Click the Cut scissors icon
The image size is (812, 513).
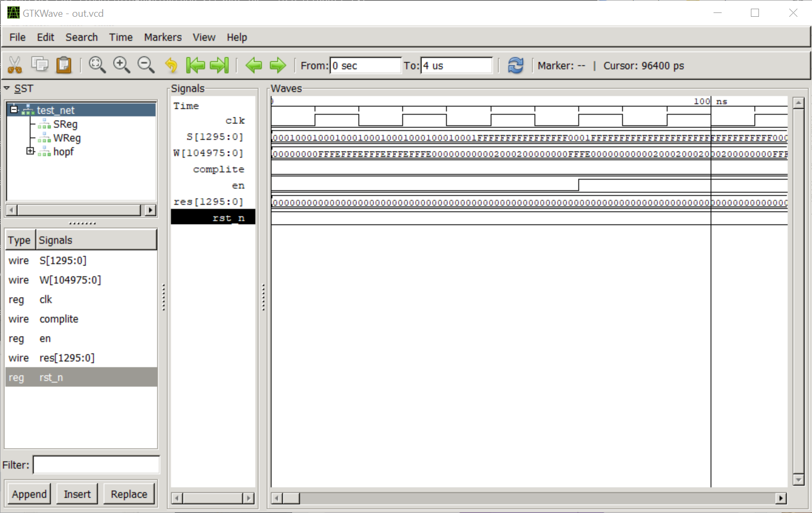coord(15,65)
